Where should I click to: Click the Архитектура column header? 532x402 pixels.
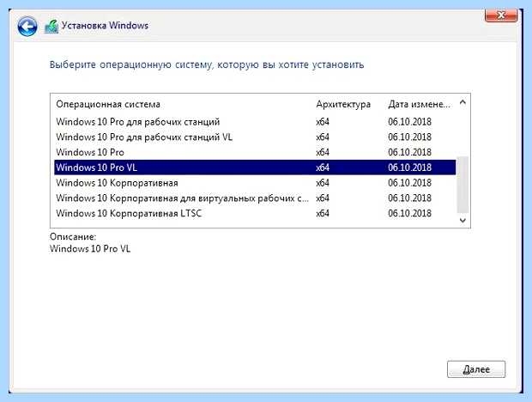point(343,104)
